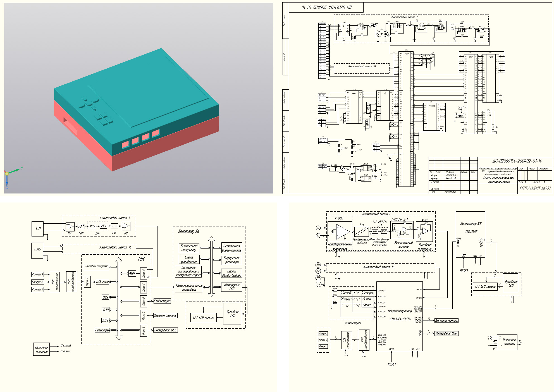Click the 'АЛУ' block
The height and width of the screenshot is (392, 554).
(x=105, y=321)
